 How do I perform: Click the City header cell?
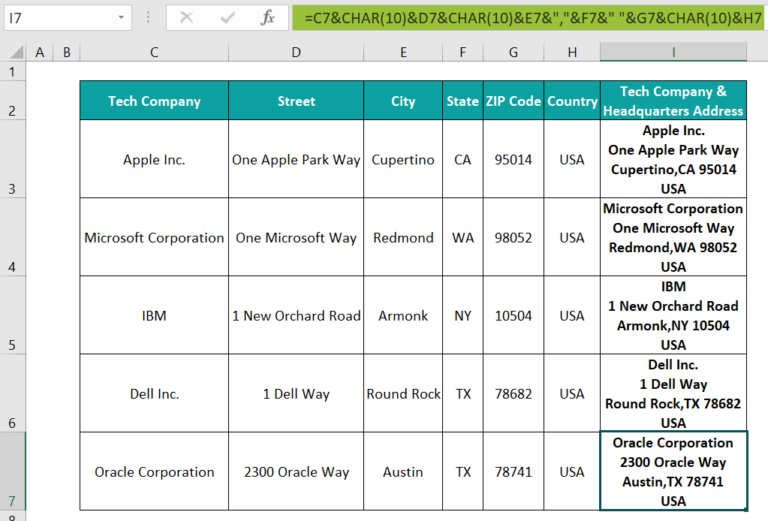click(x=403, y=101)
